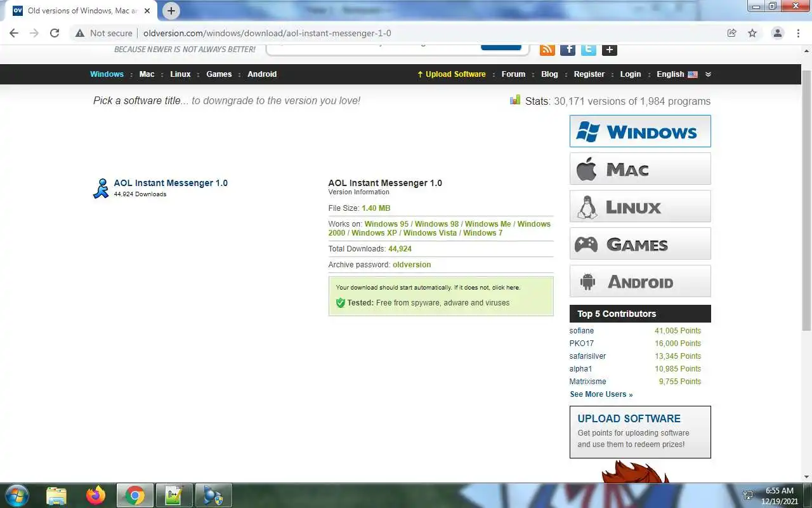The width and height of the screenshot is (812, 508).
Task: Launch Firefox from the taskbar
Action: (96, 495)
